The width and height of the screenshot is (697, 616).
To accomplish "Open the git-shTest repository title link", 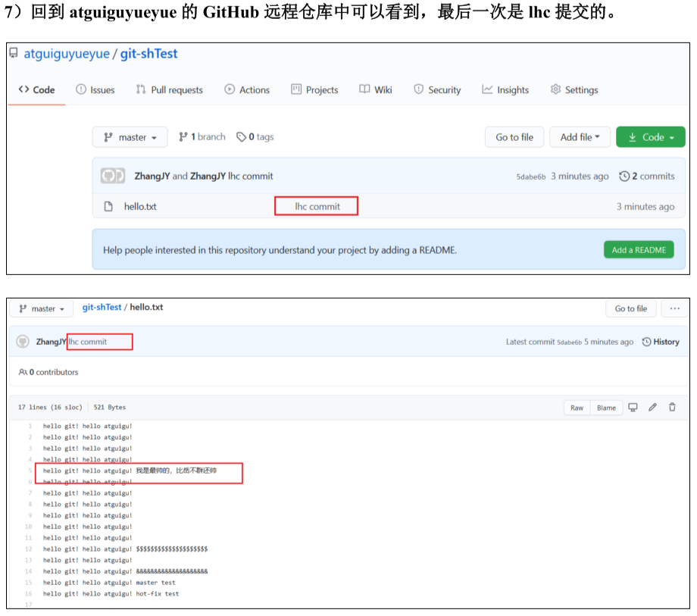I will coord(149,54).
